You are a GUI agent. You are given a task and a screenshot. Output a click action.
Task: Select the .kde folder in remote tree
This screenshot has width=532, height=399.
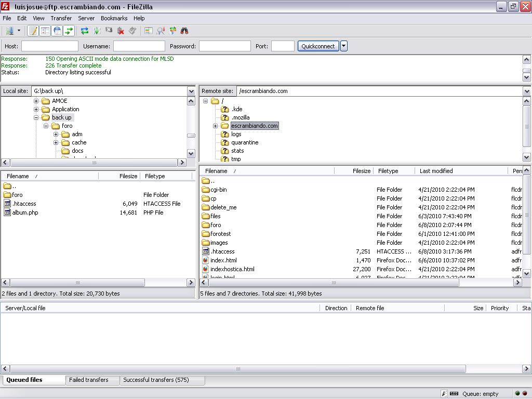pos(237,109)
